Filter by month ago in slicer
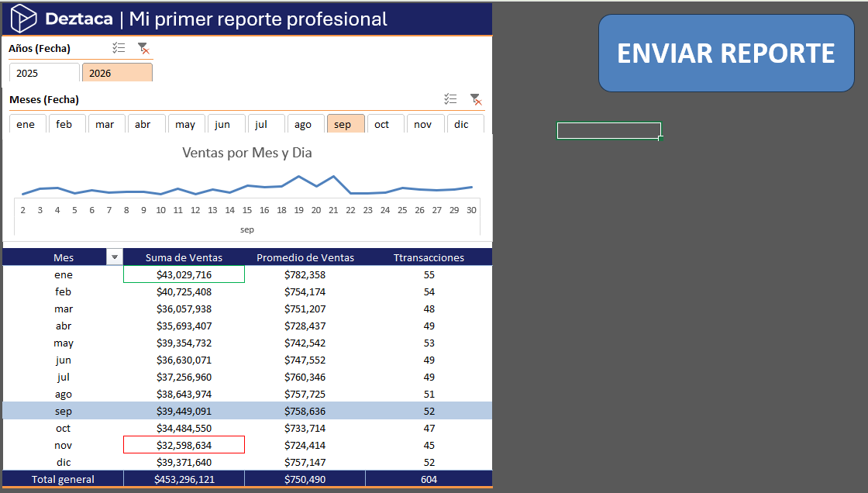Screen dimensions: 868x493 click(x=306, y=124)
